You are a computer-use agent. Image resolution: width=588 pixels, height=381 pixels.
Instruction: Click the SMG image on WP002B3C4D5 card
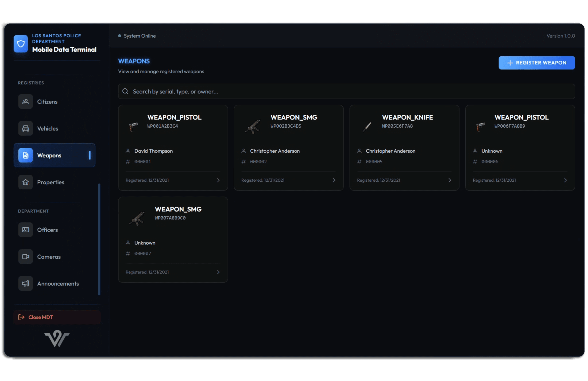pyautogui.click(x=253, y=127)
